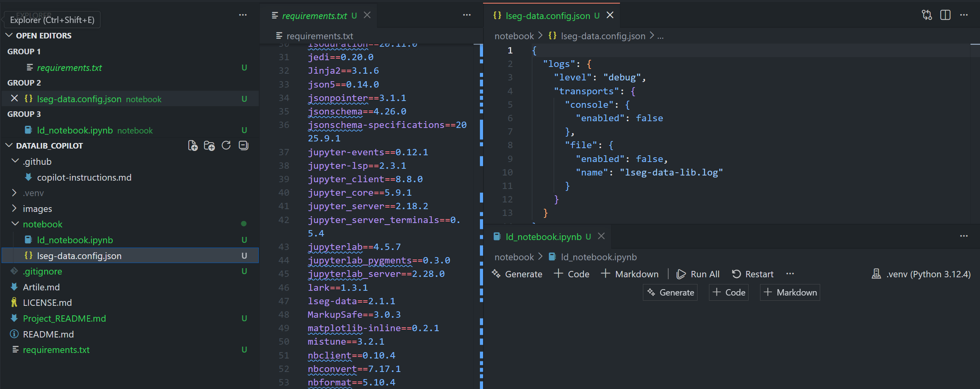Click requirements.txt breadcrumb label
The height and width of the screenshot is (389, 980).
(320, 36)
